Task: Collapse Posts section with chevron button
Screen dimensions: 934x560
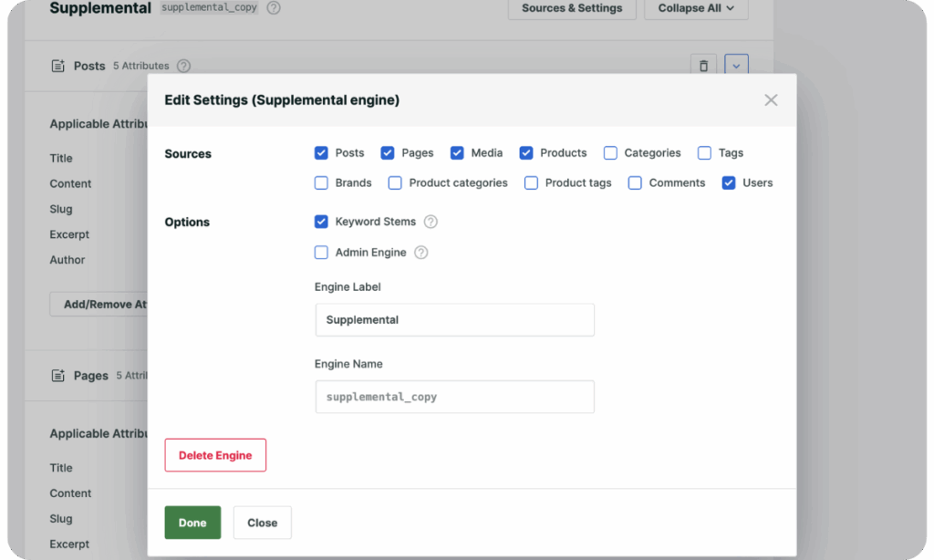Action: point(736,66)
